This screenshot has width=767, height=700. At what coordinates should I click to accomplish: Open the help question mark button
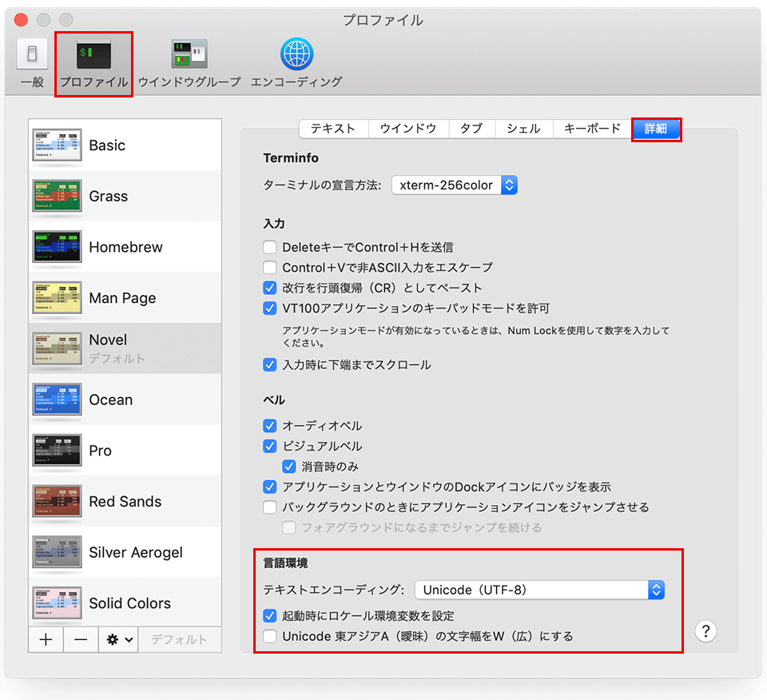point(705,631)
